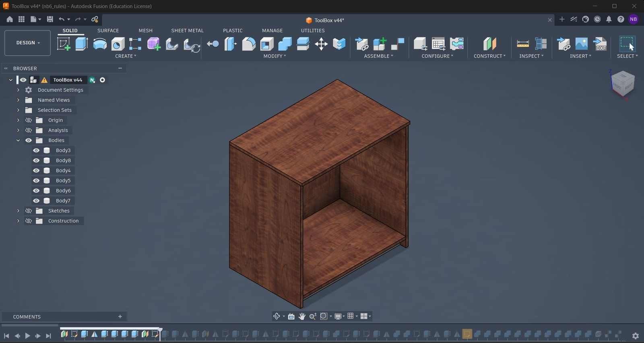Image resolution: width=644 pixels, height=343 pixels.
Task: Select the Combine tool
Action: coord(285,44)
